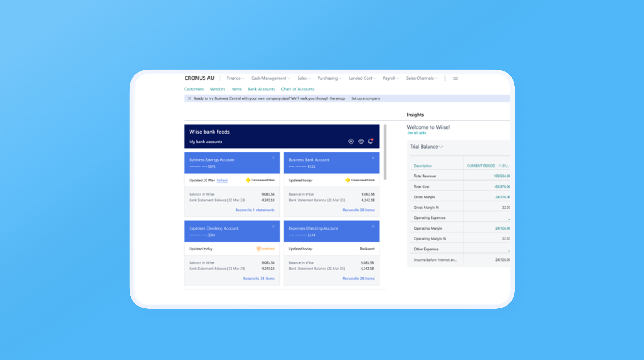
Task: Open the bank feeds notification bell
Action: pos(371,141)
